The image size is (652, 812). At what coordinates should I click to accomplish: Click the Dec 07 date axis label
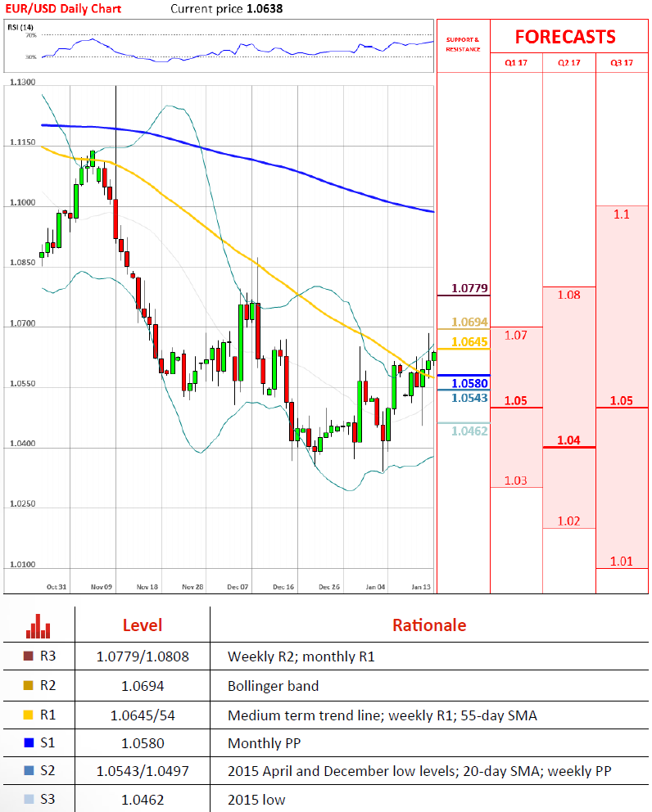pyautogui.click(x=238, y=587)
